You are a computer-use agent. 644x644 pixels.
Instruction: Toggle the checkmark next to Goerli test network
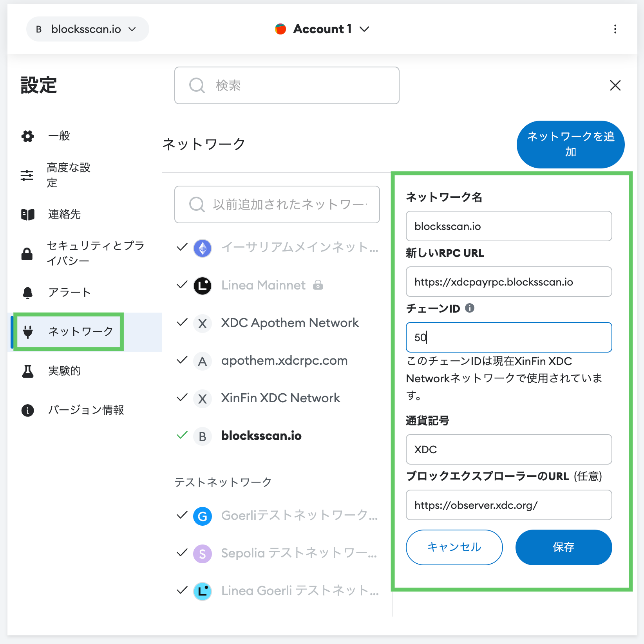coord(181,516)
